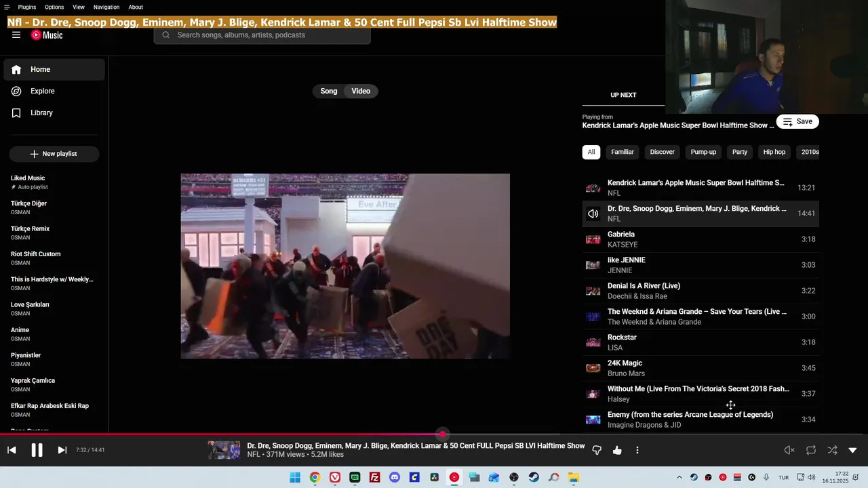Play 24K Magic by Bruno Mars
This screenshot has width=868, height=488.
(x=701, y=368)
